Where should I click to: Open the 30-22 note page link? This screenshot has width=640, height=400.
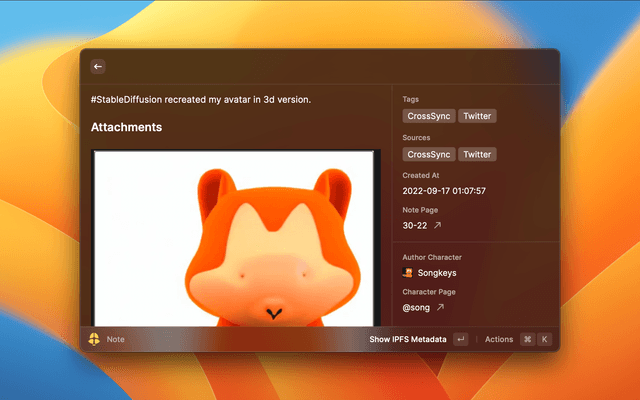[x=415, y=226]
